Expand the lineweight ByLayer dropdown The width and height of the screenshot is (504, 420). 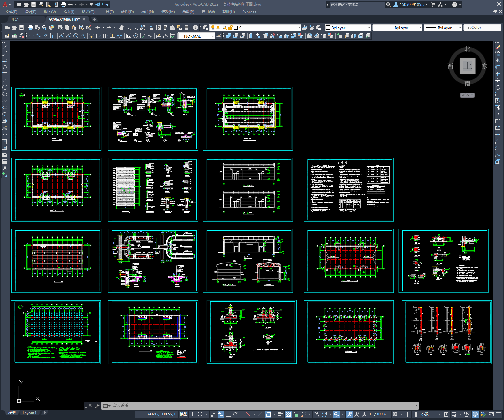[460, 28]
